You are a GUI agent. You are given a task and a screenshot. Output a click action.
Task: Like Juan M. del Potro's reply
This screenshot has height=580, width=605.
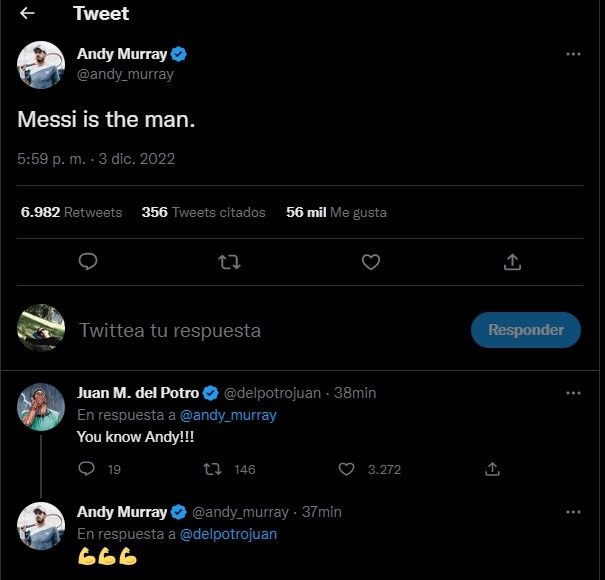click(346, 469)
